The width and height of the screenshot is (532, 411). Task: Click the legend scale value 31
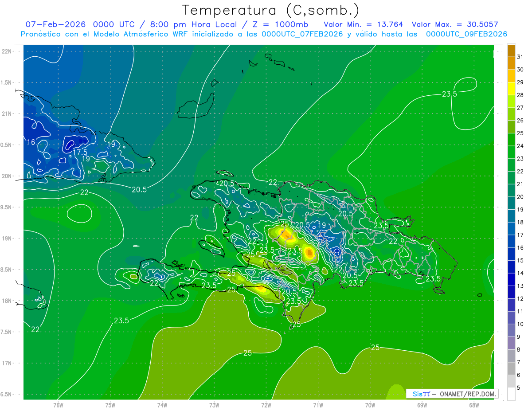(520, 57)
